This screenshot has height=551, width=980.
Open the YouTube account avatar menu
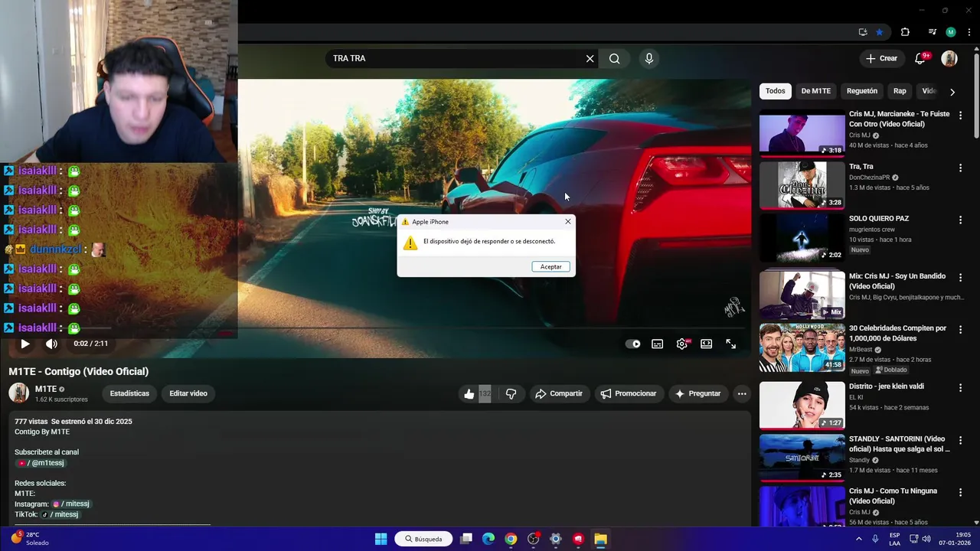(949, 58)
